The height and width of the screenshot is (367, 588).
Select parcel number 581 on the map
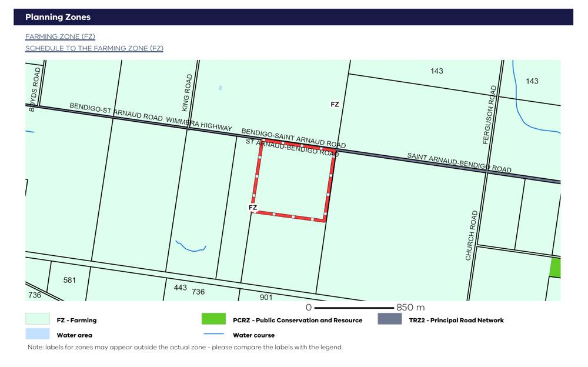(x=69, y=280)
